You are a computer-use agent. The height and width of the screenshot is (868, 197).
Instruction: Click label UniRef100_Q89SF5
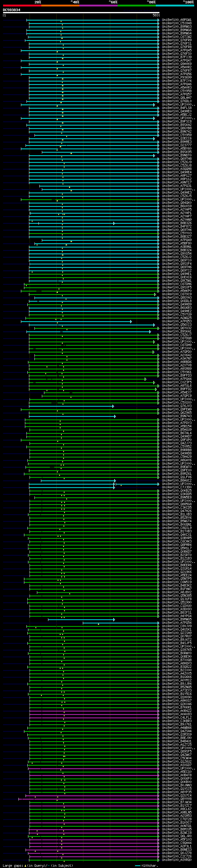pyautogui.click(x=176, y=751)
